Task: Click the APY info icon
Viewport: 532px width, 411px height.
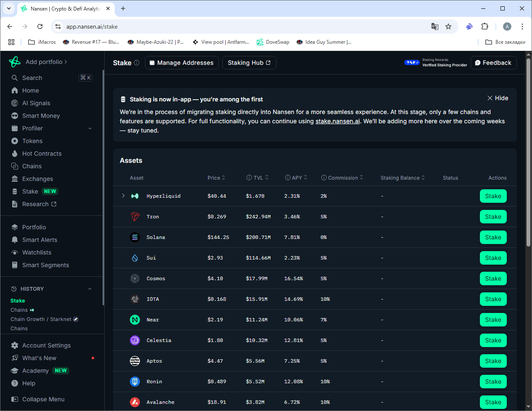Action: 288,178
